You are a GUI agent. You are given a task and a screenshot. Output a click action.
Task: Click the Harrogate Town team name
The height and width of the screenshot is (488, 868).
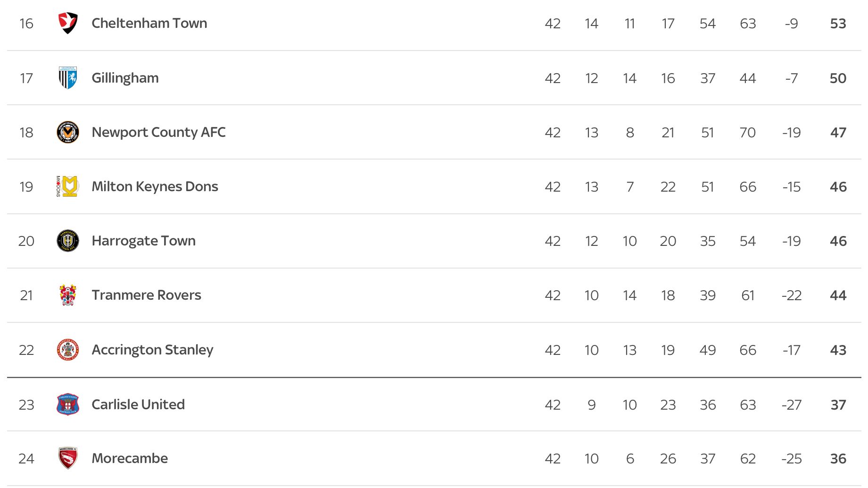[143, 241]
